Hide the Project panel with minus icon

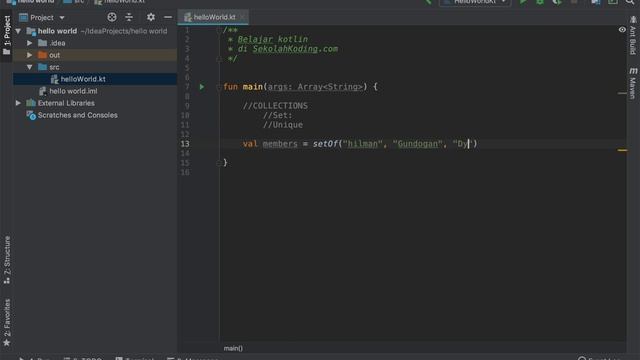tap(168, 17)
